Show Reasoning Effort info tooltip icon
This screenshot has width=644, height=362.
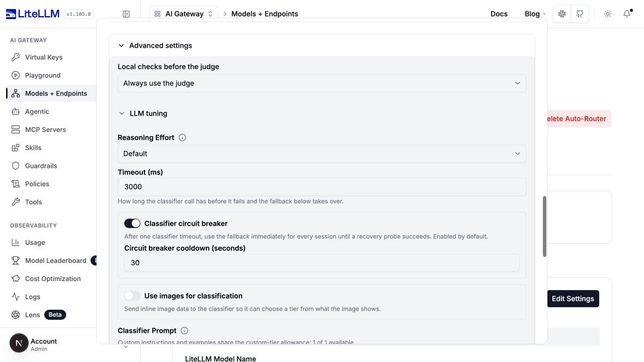(x=183, y=137)
